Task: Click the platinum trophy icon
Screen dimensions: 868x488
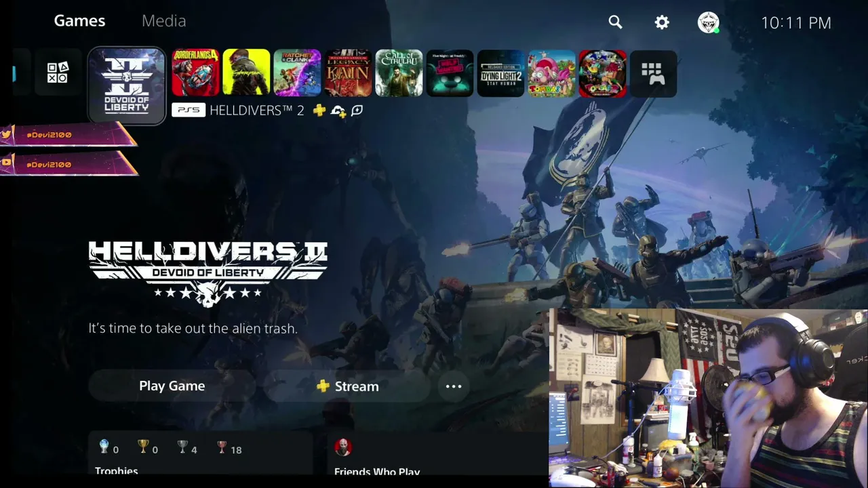Action: point(104,446)
